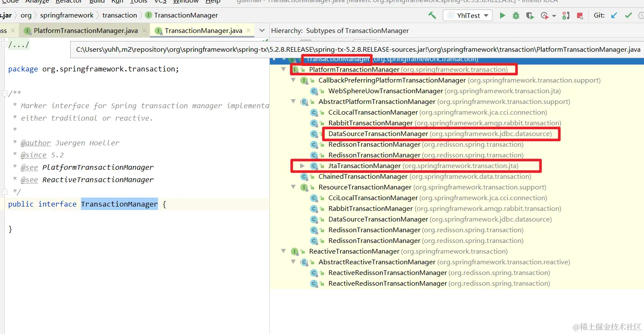Click class icon beside ChainedTransactionManager
The image size is (644, 334).
(304, 177)
